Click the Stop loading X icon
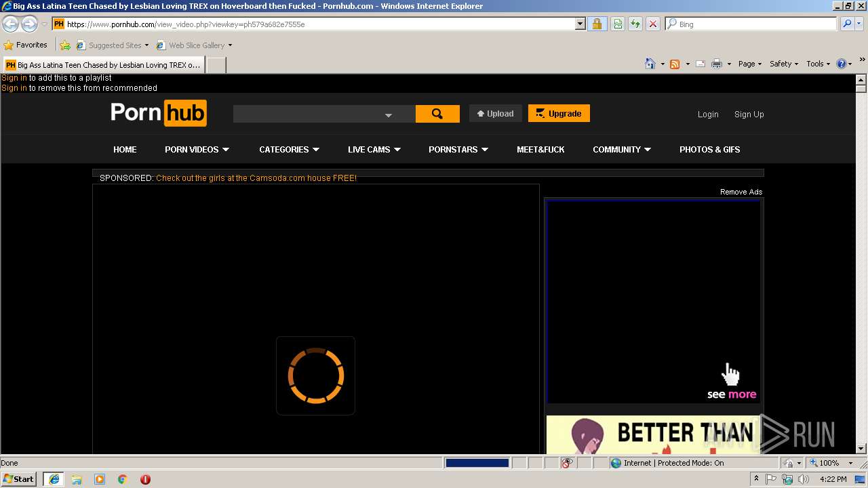 click(x=653, y=24)
